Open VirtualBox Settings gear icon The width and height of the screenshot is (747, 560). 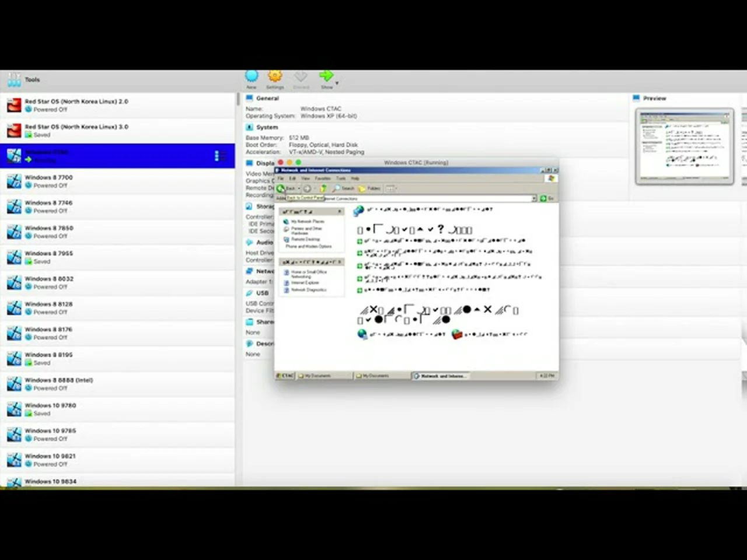tap(275, 76)
